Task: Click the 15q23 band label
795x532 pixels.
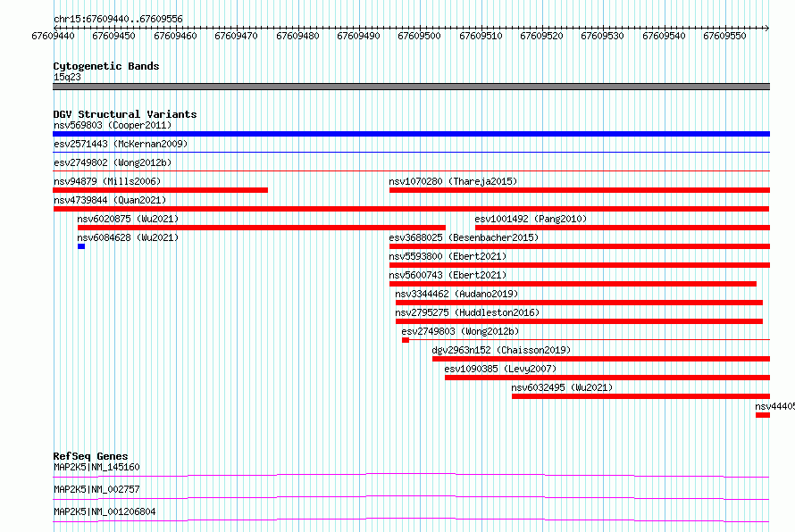Action: click(67, 77)
